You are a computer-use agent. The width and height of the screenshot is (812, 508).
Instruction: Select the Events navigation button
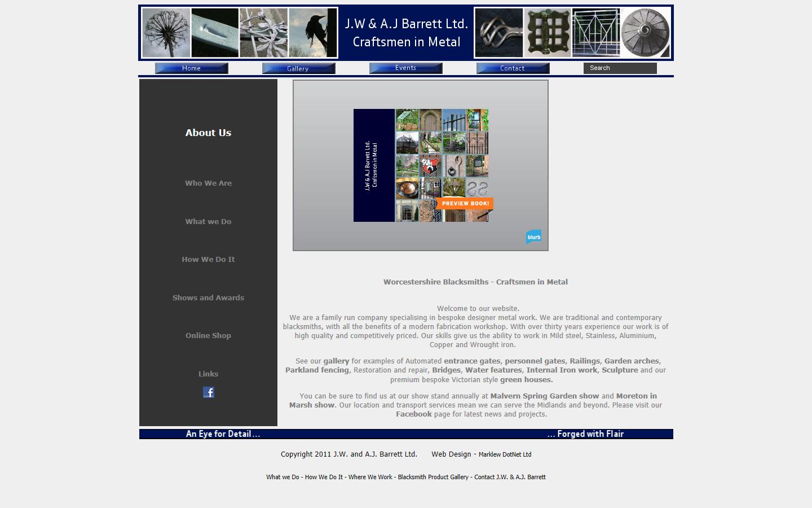[405, 68]
